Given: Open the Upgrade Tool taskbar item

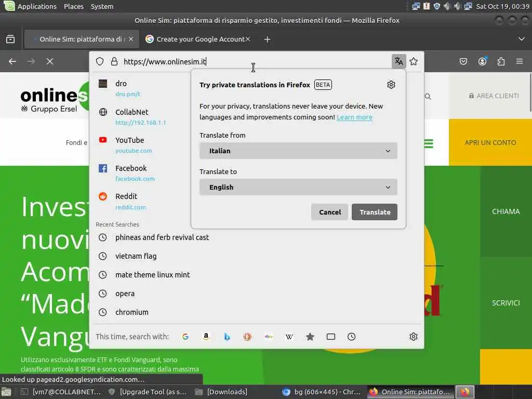Looking at the screenshot, I should pos(148,392).
